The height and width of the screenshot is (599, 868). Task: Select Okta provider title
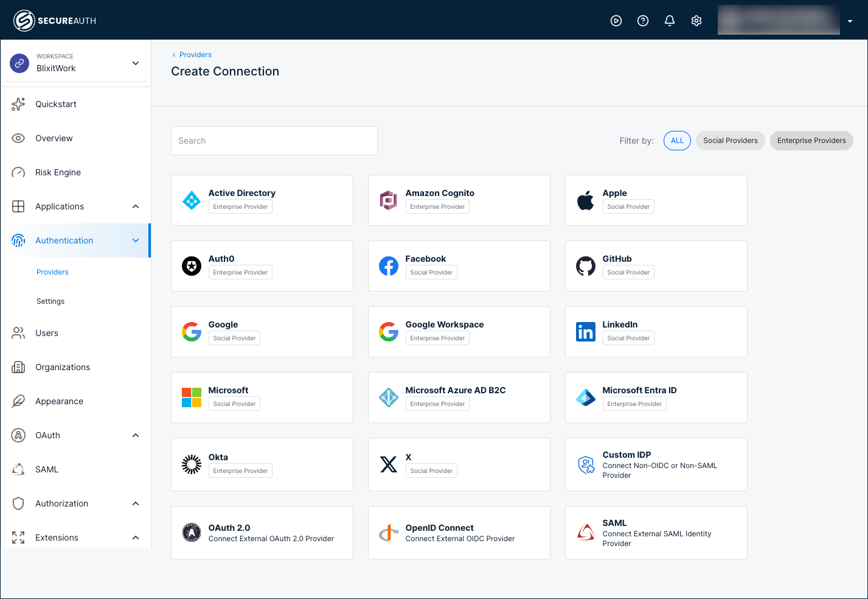(x=218, y=457)
